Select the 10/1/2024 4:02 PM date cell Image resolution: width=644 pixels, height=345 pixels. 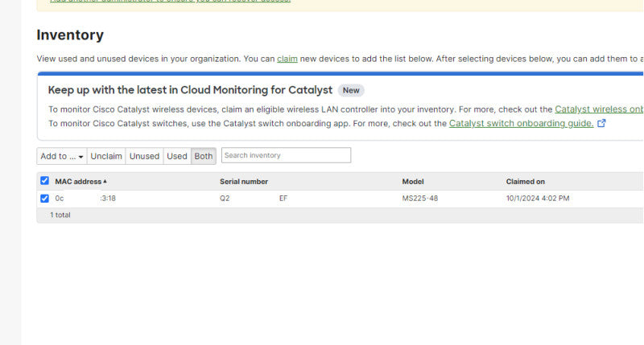(538, 198)
